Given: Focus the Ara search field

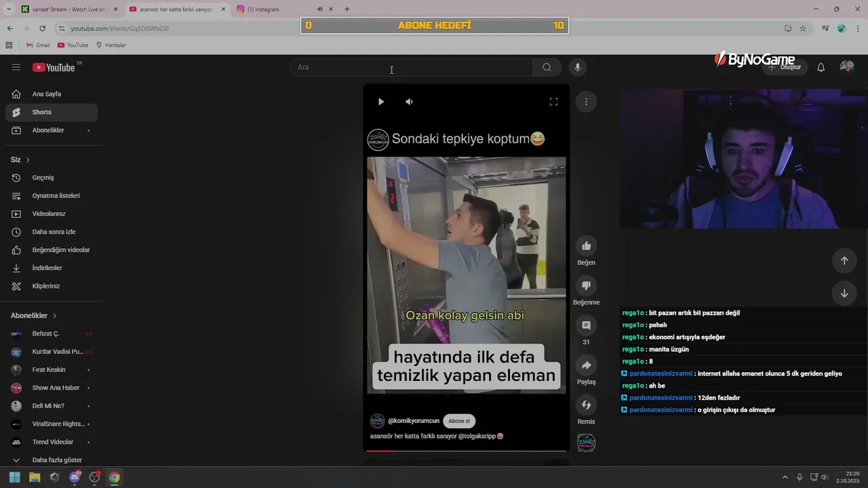Looking at the screenshot, I should coord(412,67).
